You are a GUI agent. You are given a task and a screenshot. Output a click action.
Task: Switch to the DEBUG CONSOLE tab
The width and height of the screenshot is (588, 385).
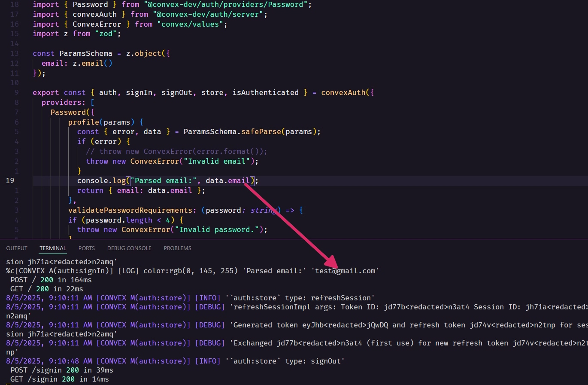click(129, 248)
